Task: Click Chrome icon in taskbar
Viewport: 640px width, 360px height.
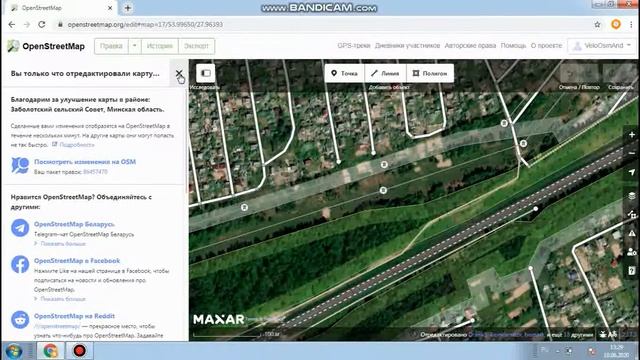Action: pos(51,351)
